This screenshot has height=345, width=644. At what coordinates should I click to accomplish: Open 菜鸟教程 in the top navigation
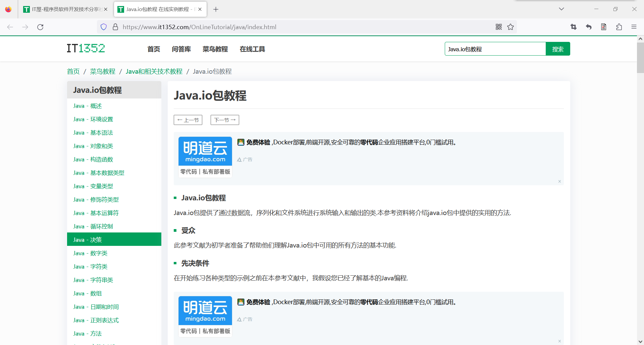(x=215, y=49)
